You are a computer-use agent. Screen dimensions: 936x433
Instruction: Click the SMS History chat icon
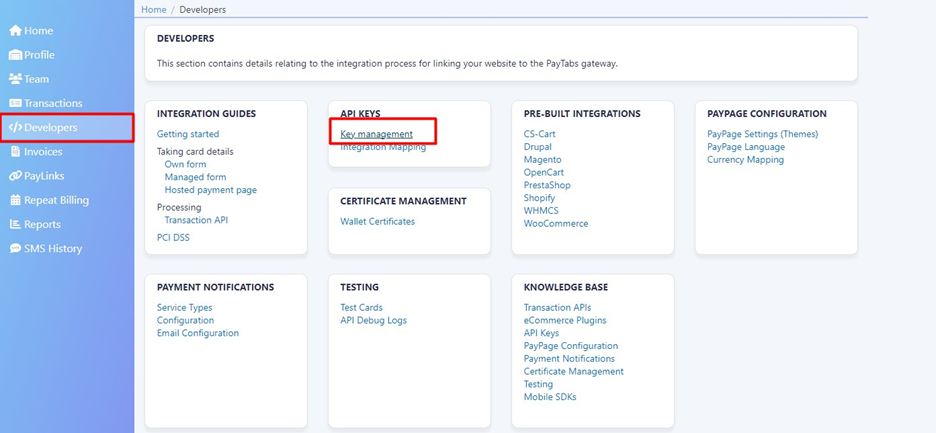click(x=15, y=248)
